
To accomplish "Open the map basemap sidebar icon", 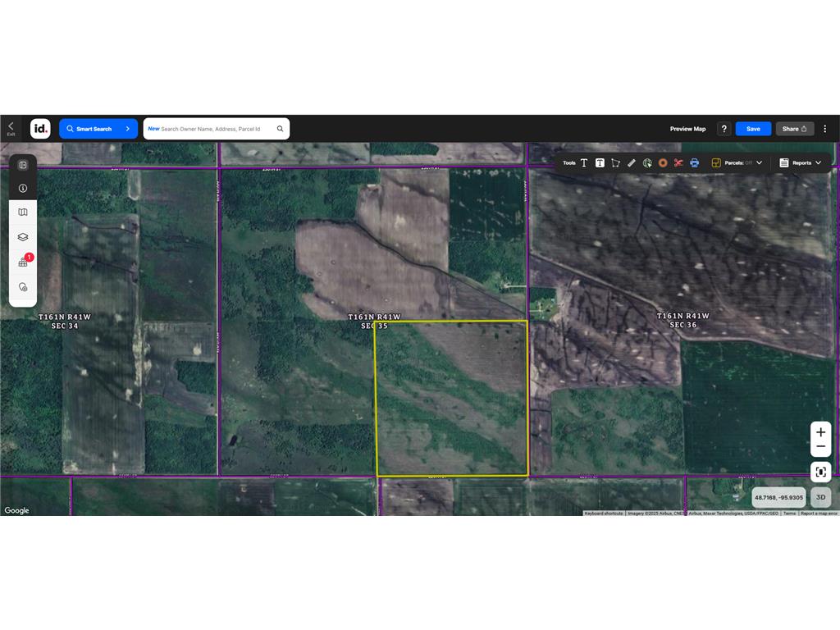I will tap(23, 212).
